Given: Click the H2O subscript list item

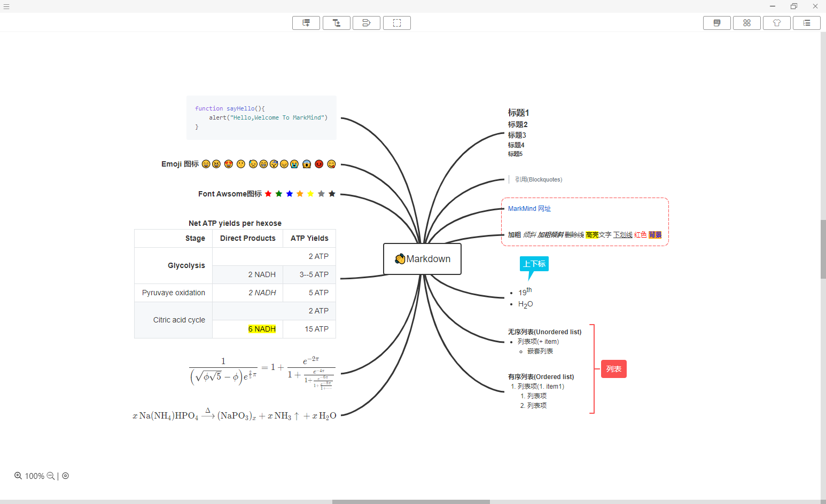Looking at the screenshot, I should [525, 304].
